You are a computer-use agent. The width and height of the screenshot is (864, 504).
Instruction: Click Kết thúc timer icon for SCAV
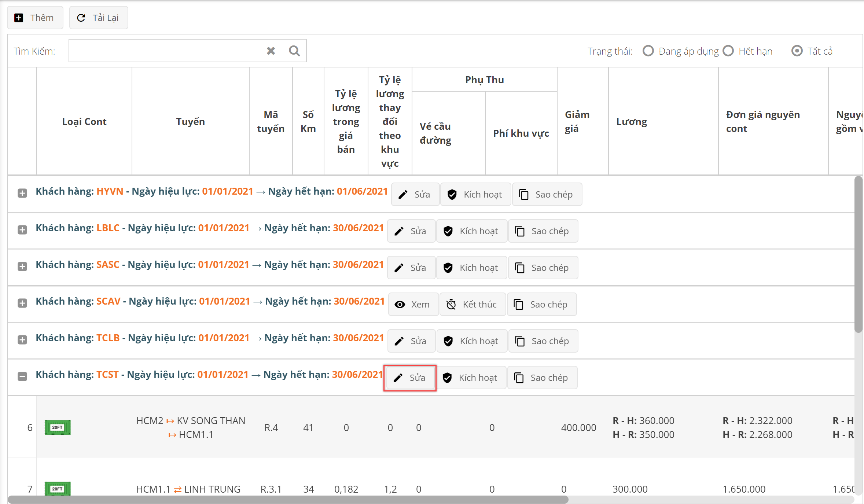coord(451,304)
